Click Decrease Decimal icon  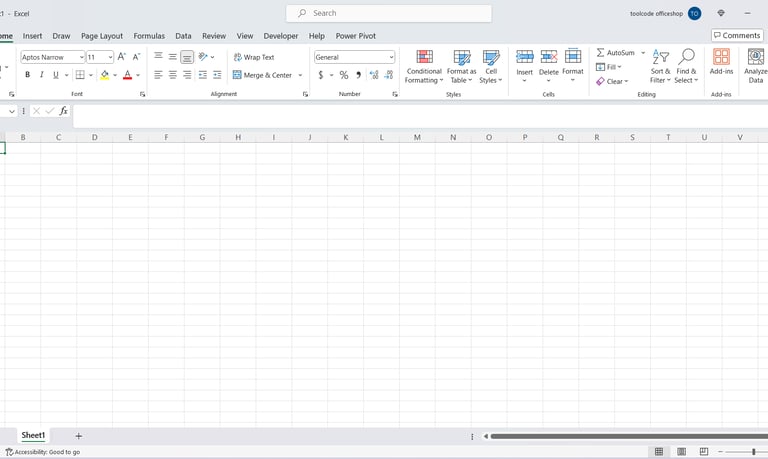389,75
